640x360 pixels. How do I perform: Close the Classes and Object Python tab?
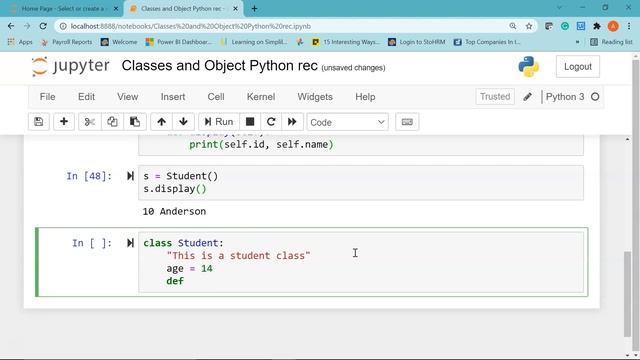click(236, 9)
